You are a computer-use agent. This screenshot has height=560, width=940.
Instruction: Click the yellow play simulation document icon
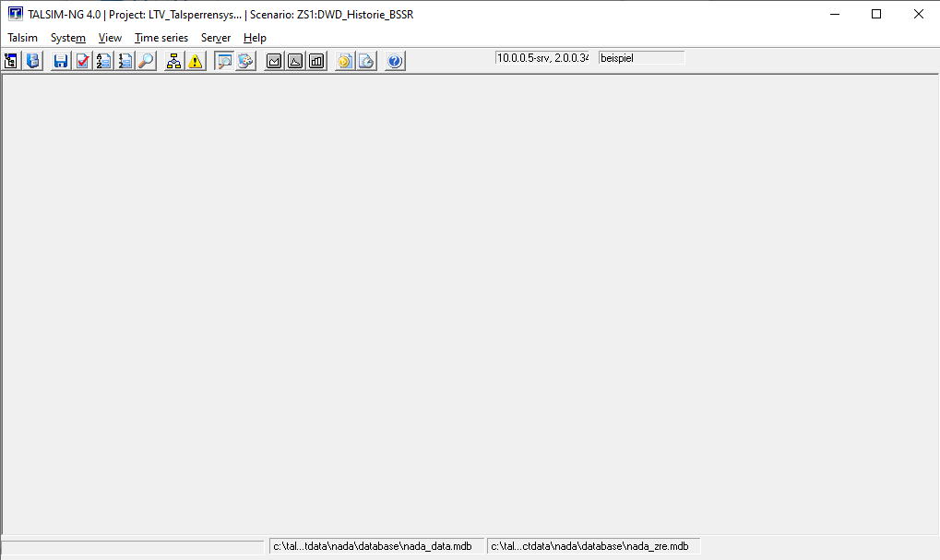point(345,61)
